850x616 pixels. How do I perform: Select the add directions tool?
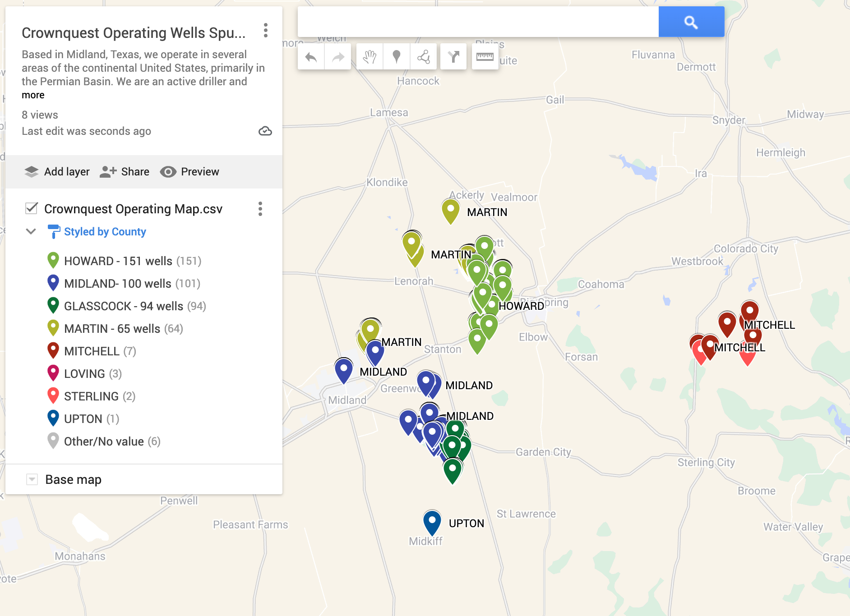[453, 57]
